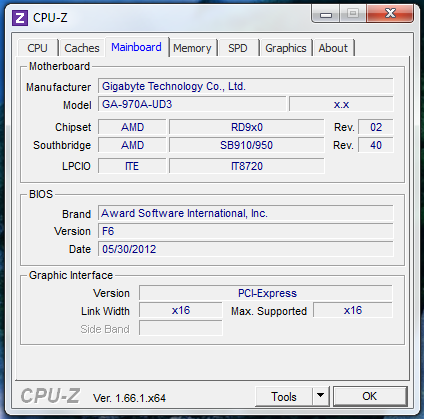Click the empty Side Band field
Image resolution: width=424 pixels, height=419 pixels.
[181, 328]
